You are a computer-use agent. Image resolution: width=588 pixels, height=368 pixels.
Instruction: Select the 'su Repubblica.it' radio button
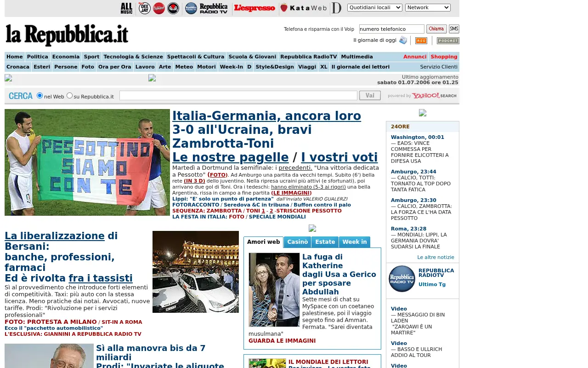tap(69, 95)
